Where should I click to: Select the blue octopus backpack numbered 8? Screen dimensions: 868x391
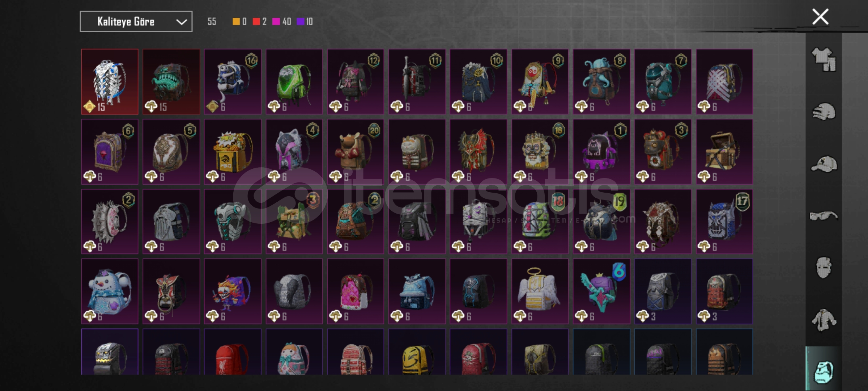[601, 82]
